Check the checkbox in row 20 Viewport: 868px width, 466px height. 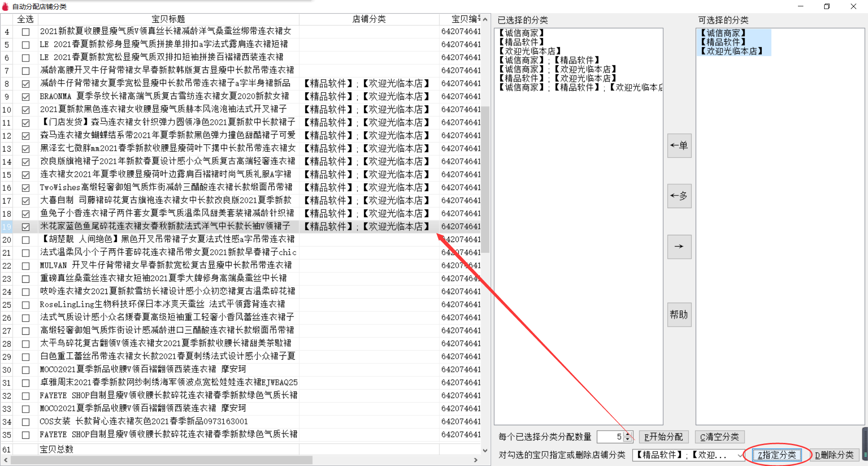click(26, 240)
